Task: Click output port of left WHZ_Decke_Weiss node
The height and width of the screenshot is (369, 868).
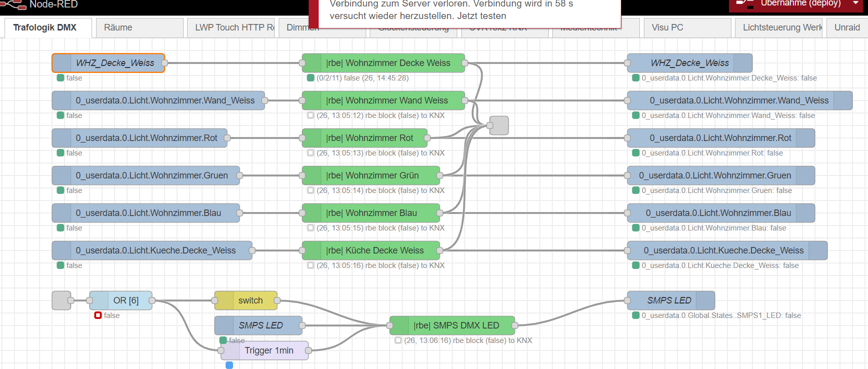Action: tap(165, 63)
